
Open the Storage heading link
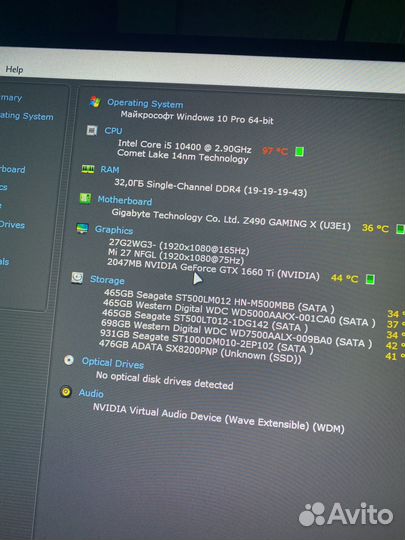click(107, 280)
